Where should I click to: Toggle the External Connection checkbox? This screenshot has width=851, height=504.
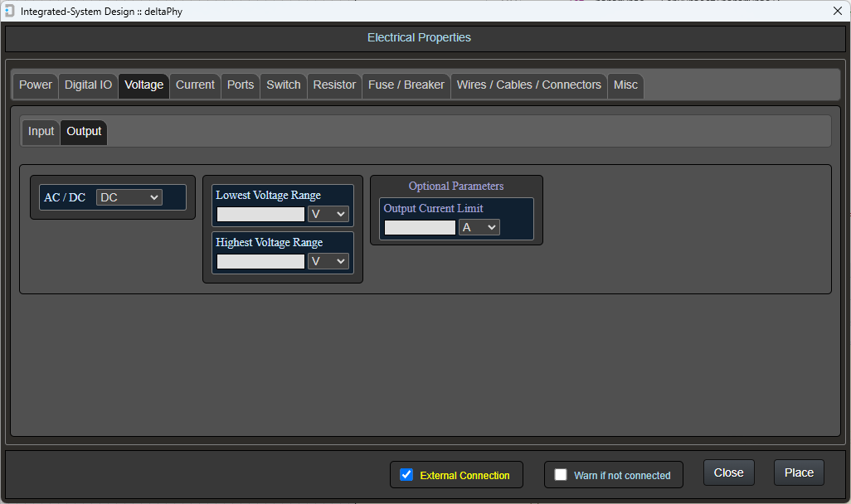406,475
